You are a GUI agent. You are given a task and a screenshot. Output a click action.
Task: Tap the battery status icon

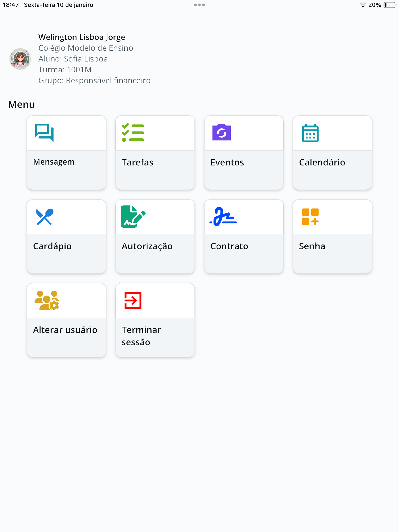[390, 5]
